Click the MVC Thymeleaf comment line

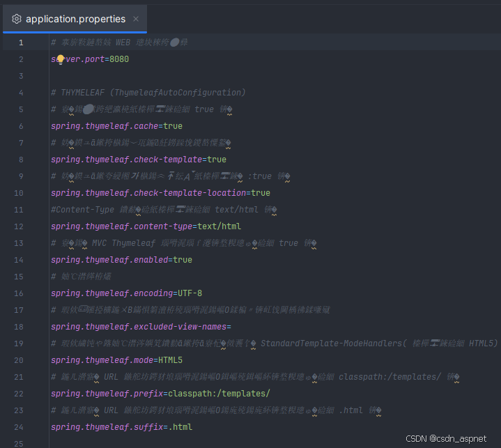(x=184, y=243)
